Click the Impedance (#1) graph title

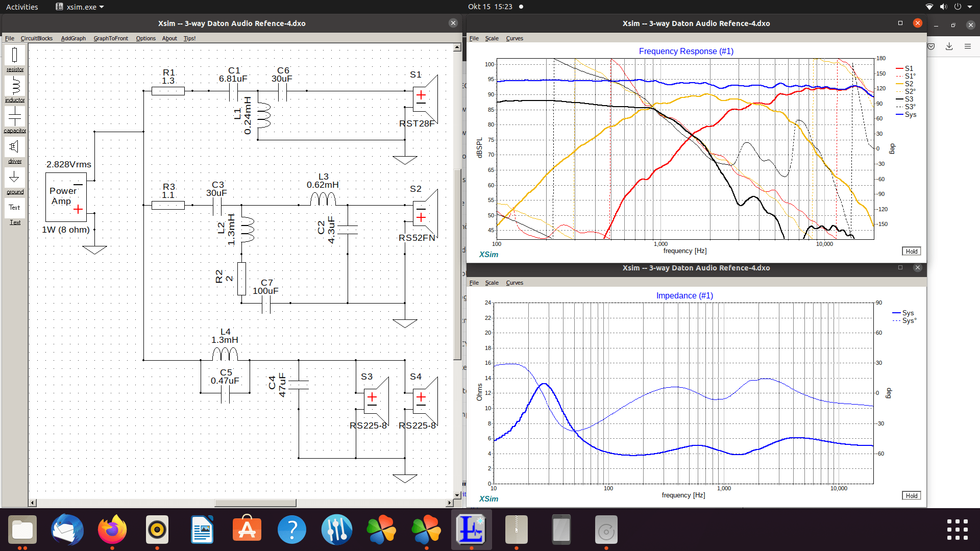pyautogui.click(x=684, y=295)
